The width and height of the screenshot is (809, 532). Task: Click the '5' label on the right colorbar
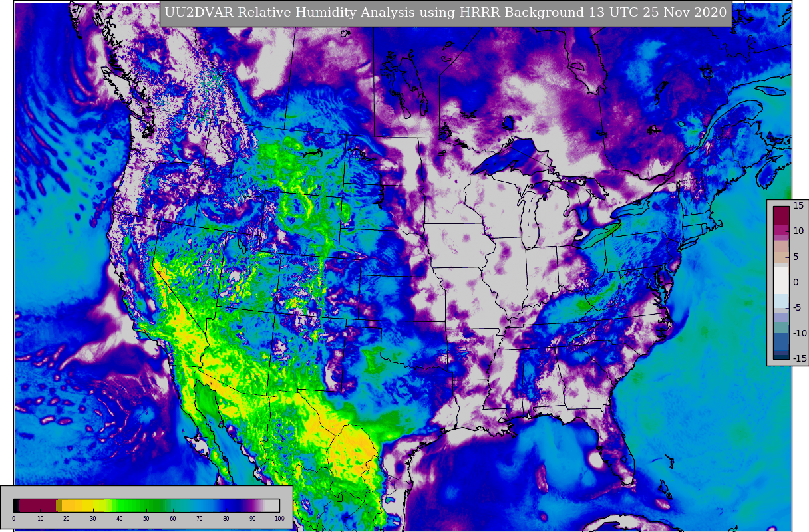[x=796, y=257]
